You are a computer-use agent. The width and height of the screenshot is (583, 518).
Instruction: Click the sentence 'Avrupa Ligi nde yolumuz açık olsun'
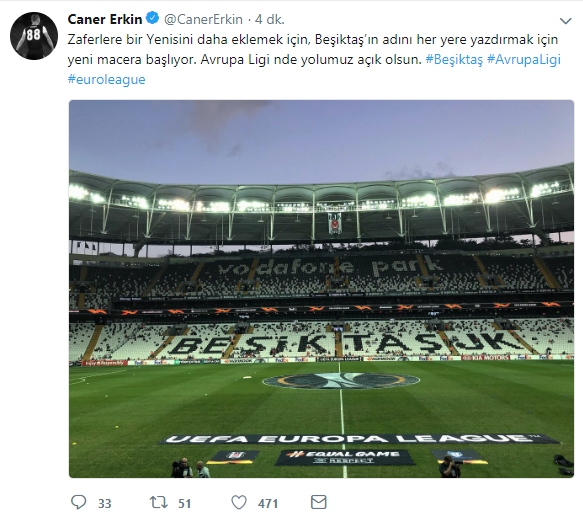point(310,60)
